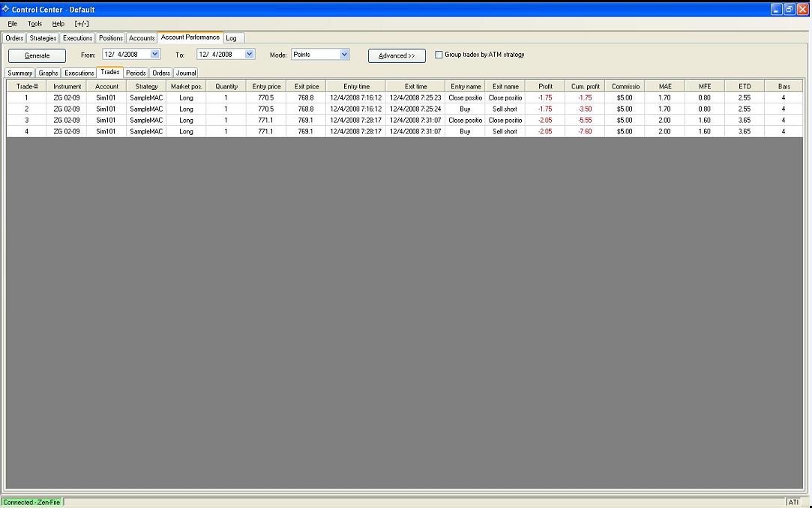
Task: Click the ETD column header
Action: [745, 86]
